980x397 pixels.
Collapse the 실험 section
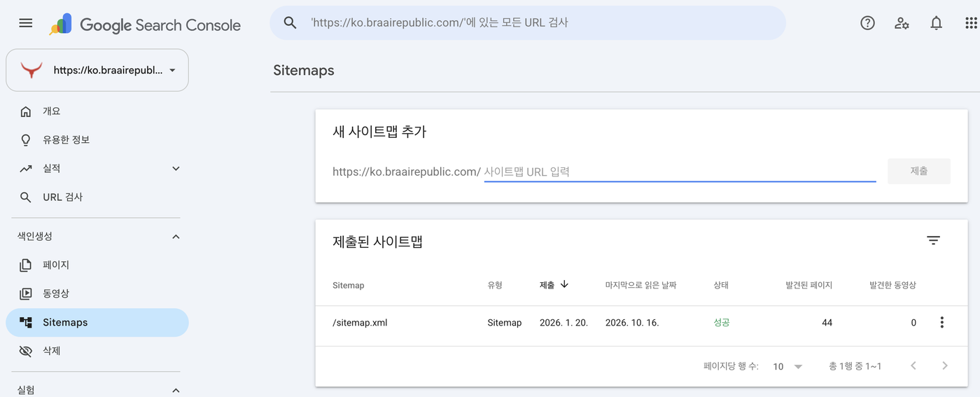(x=176, y=390)
